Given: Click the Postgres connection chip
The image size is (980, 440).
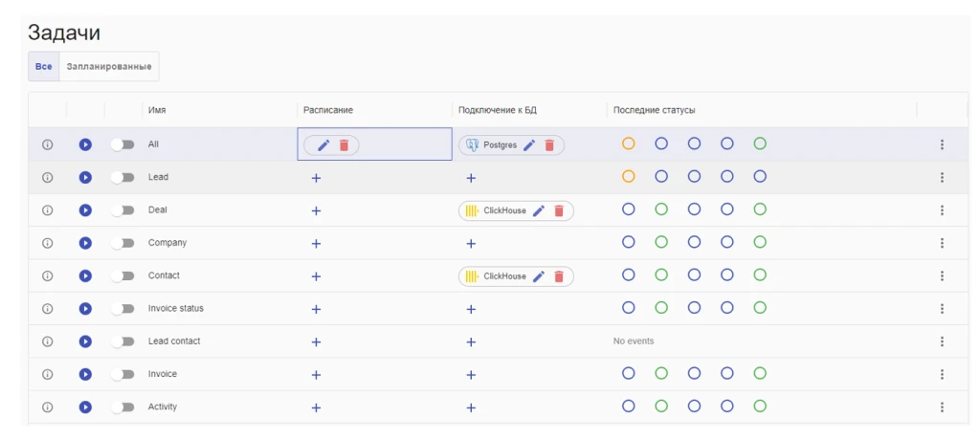Looking at the screenshot, I should point(492,145).
